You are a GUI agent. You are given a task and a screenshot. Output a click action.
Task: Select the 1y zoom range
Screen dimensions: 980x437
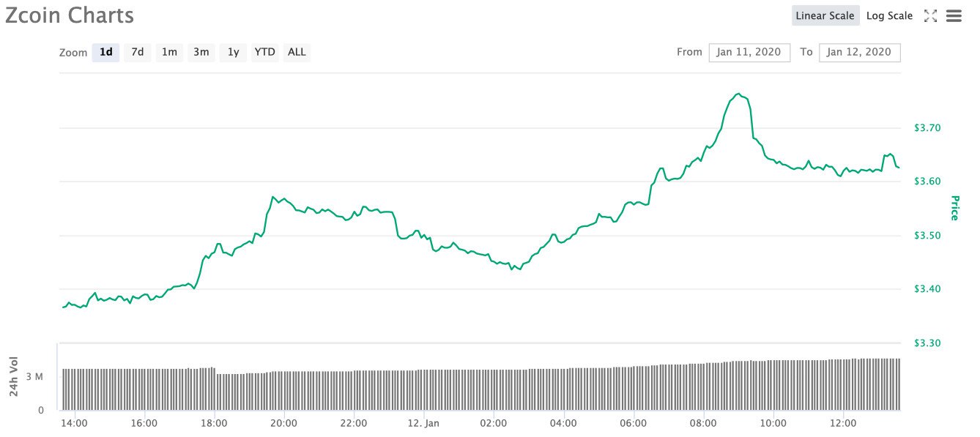click(233, 52)
